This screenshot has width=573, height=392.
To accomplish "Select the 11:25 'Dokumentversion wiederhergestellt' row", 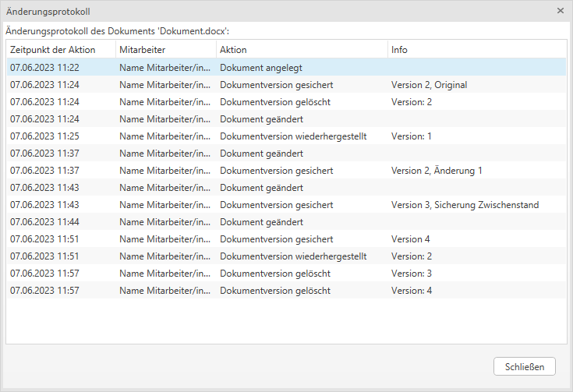I will click(x=293, y=136).
